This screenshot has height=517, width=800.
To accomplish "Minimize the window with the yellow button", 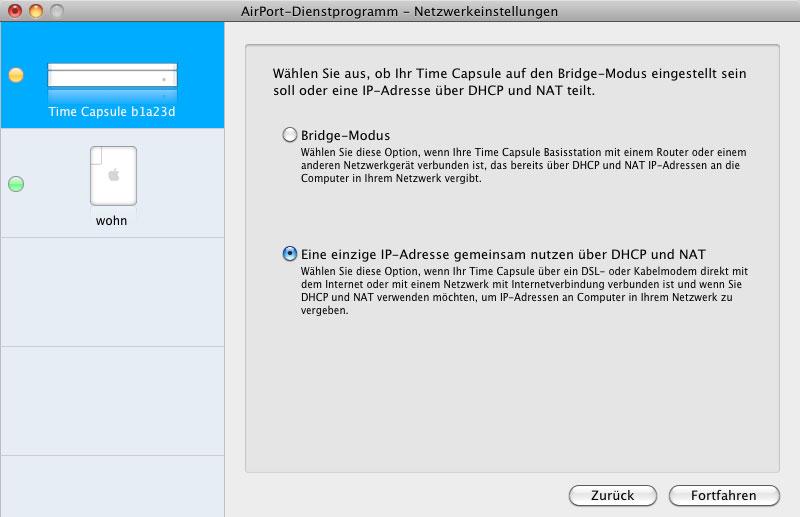I will pyautogui.click(x=36, y=11).
